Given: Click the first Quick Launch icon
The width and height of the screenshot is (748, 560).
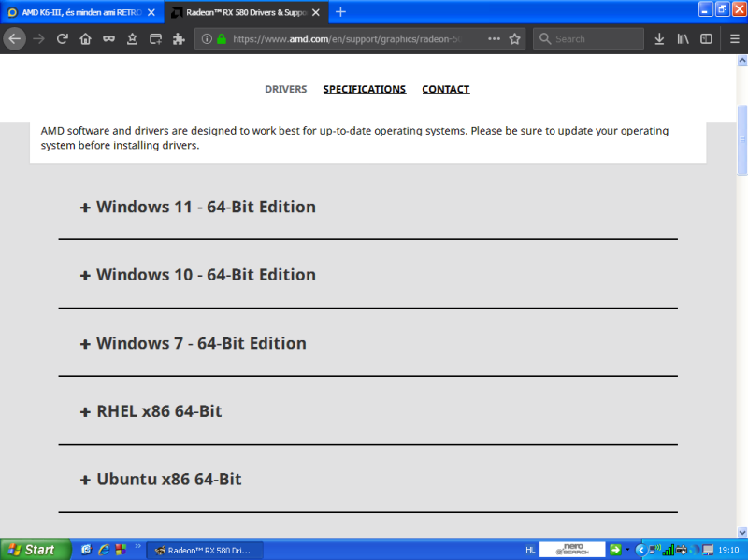Looking at the screenshot, I should pos(86,550).
